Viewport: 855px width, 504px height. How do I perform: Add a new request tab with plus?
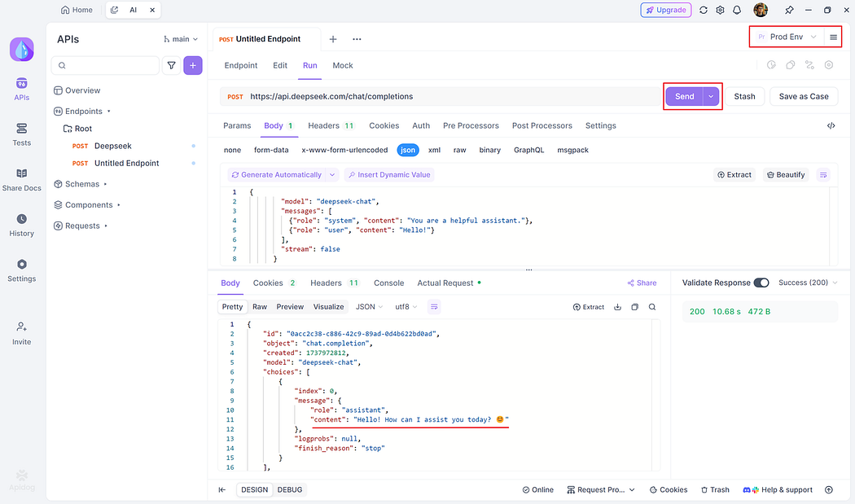(x=333, y=39)
